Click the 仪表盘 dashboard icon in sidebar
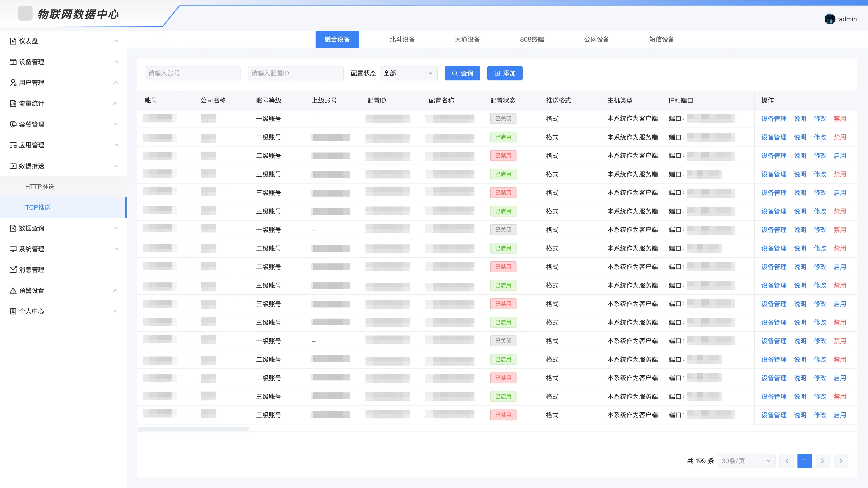Viewport: 868px width, 488px height. pyautogui.click(x=13, y=41)
